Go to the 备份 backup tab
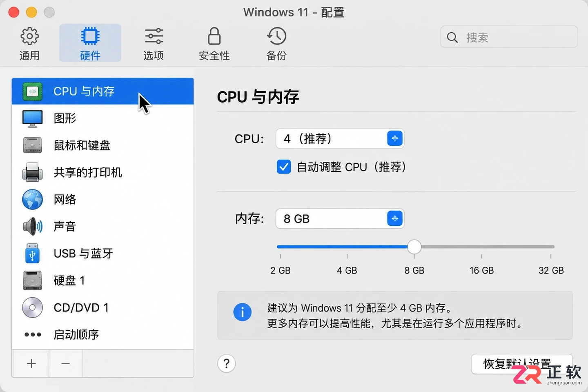This screenshot has height=392, width=588. 276,44
